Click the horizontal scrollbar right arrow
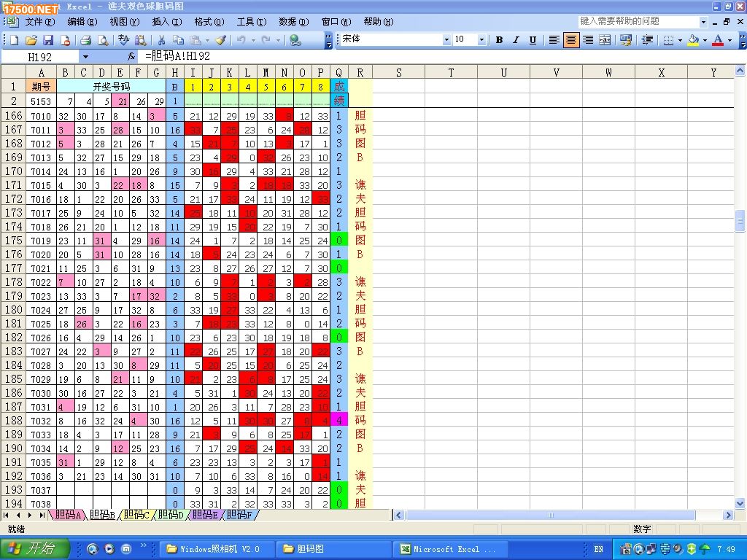 [x=728, y=515]
